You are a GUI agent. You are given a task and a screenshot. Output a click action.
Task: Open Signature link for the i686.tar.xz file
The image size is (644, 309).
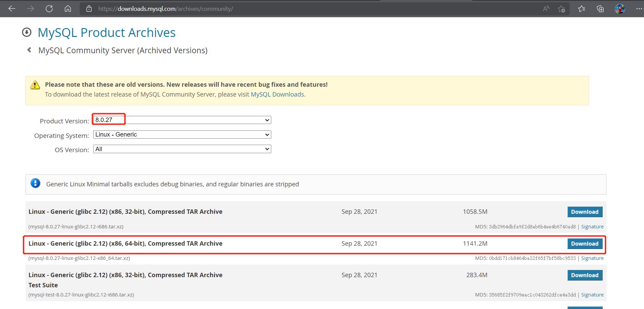592,227
